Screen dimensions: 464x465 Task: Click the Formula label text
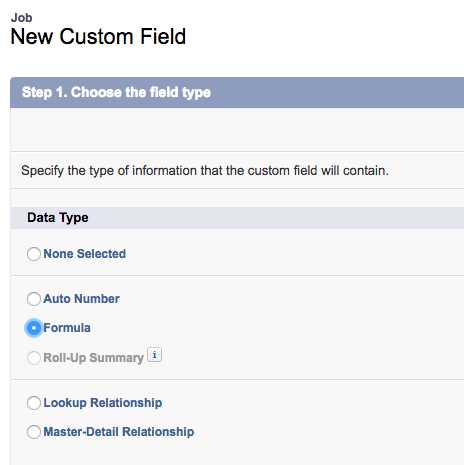pyautogui.click(x=67, y=328)
